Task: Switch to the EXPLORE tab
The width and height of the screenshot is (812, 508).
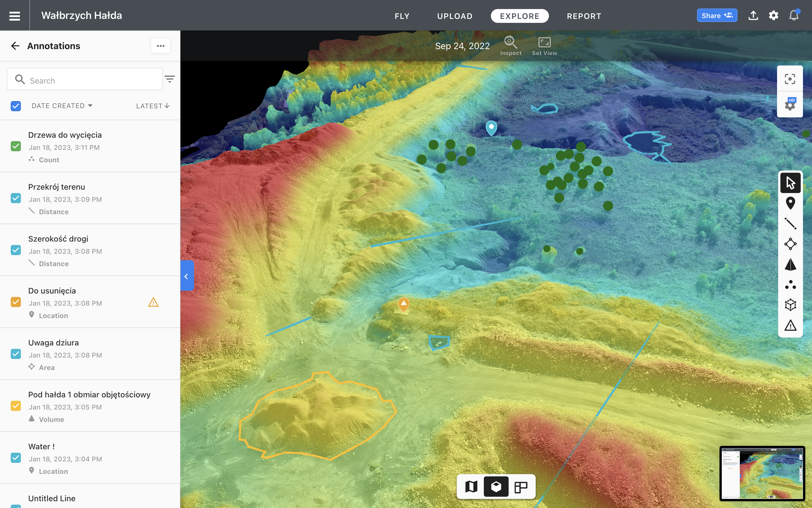Action: point(520,16)
